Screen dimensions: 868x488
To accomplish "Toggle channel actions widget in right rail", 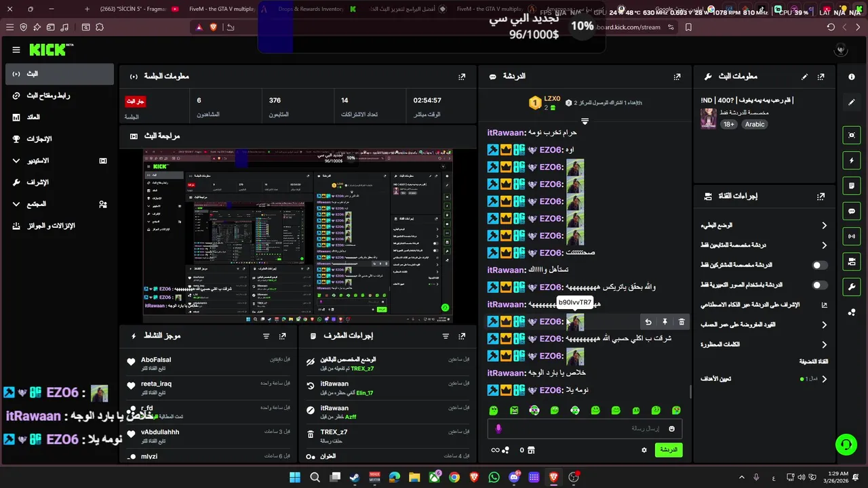I will click(852, 262).
